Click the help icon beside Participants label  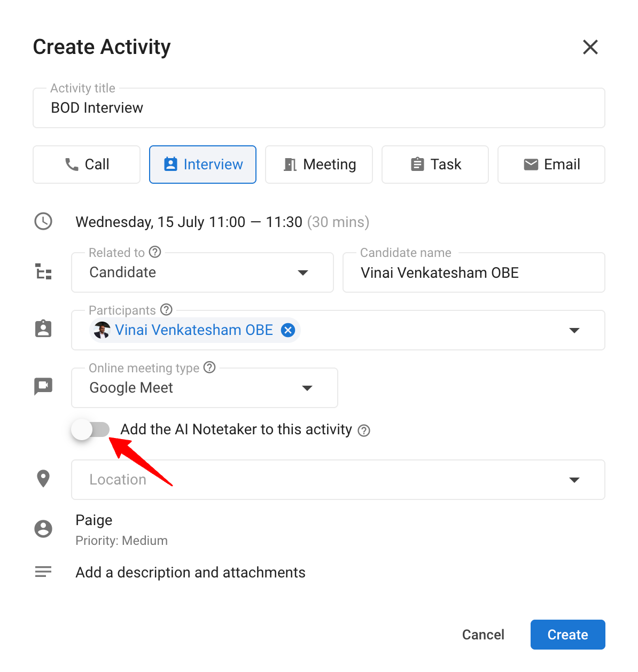click(166, 309)
